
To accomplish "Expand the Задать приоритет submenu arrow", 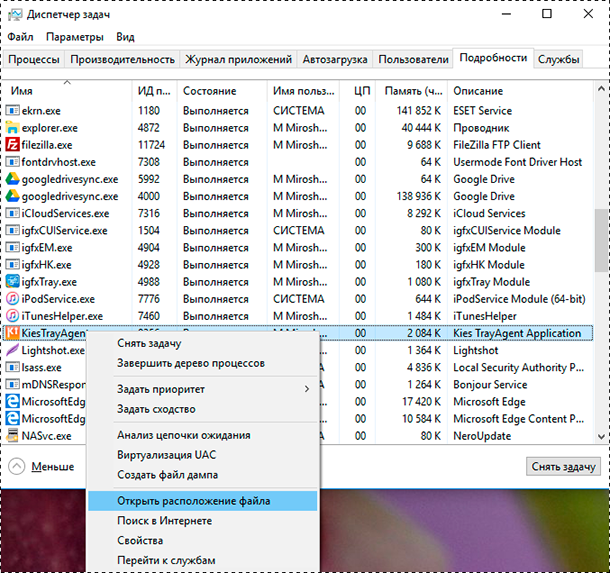I will click(x=307, y=389).
